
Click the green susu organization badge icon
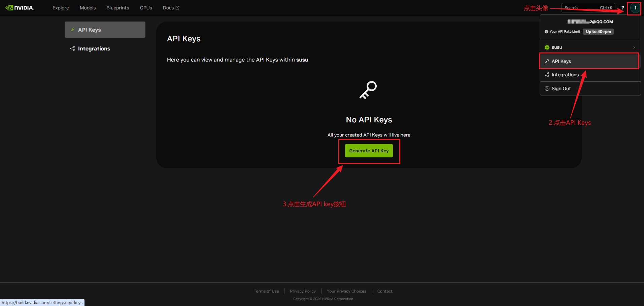547,47
